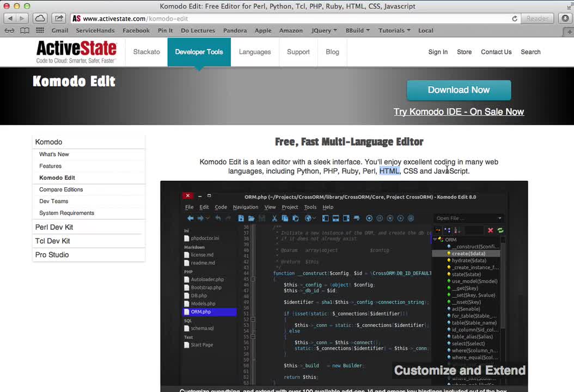Click the Komodo Edit editor screenshot image
Image resolution: width=574 pixels, height=392 pixels.
click(344, 286)
